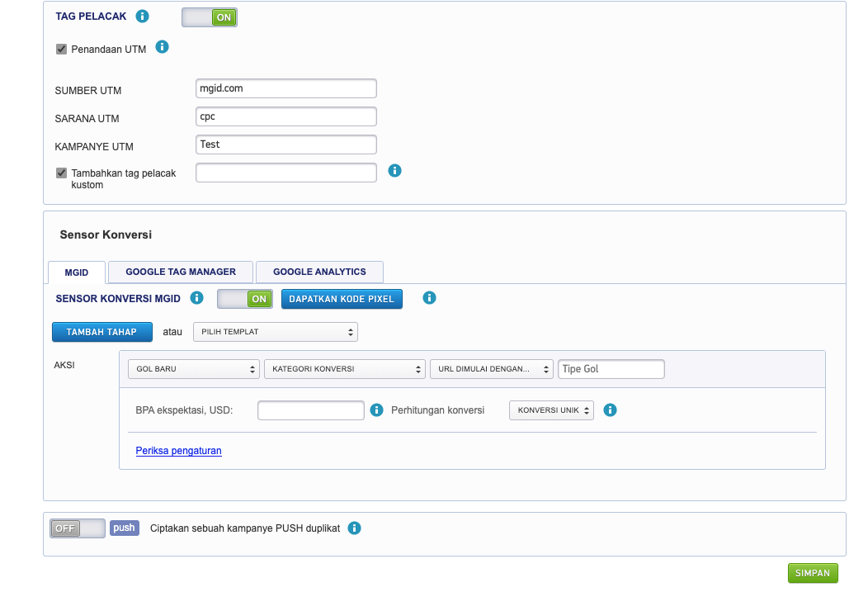868x592 pixels.
Task: Toggle the TAG PELACAK switch off
Action: pos(210,17)
